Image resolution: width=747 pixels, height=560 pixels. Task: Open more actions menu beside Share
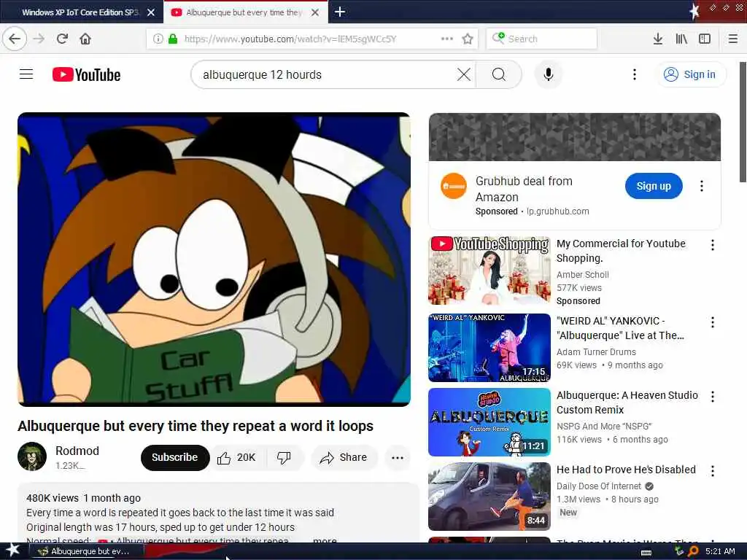pyautogui.click(x=398, y=458)
